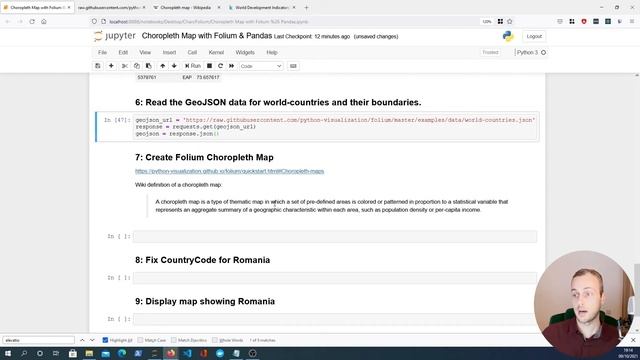640x360 pixels.
Task: Click the 120% zoom level indicator
Action: [487, 21]
